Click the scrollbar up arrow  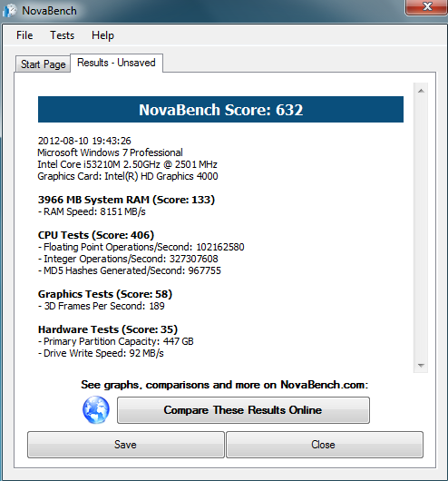(421, 91)
